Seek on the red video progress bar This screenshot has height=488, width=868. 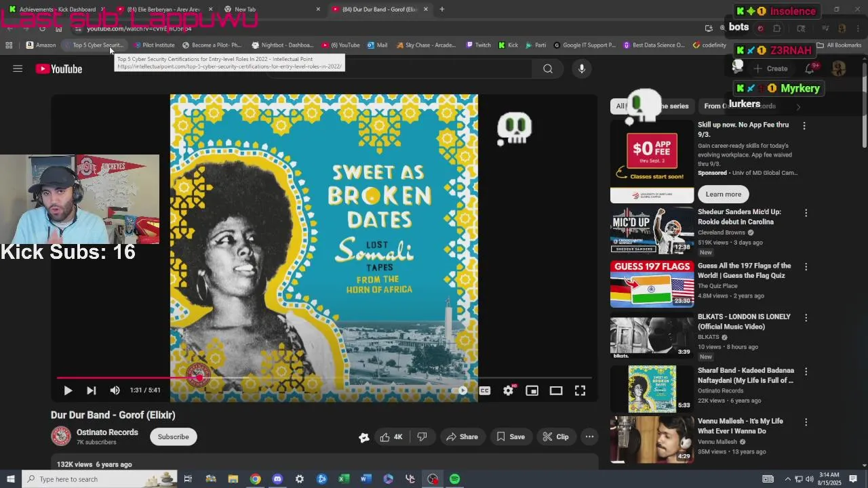click(324, 378)
